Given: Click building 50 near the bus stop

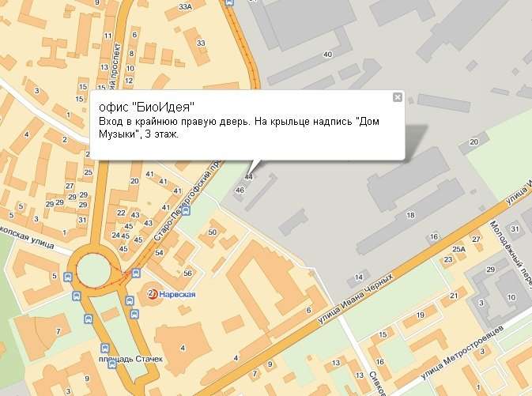Looking at the screenshot, I should 213,232.
